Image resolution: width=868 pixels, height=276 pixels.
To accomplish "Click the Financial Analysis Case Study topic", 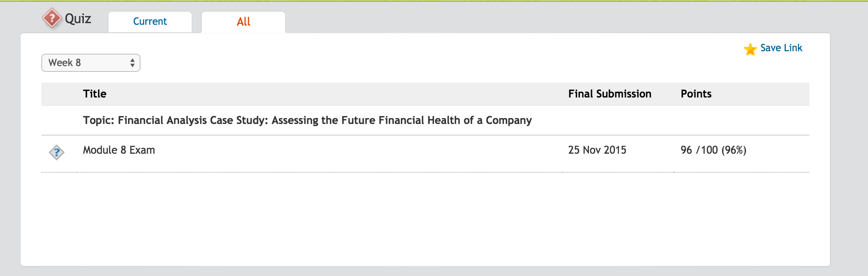I will (x=307, y=120).
